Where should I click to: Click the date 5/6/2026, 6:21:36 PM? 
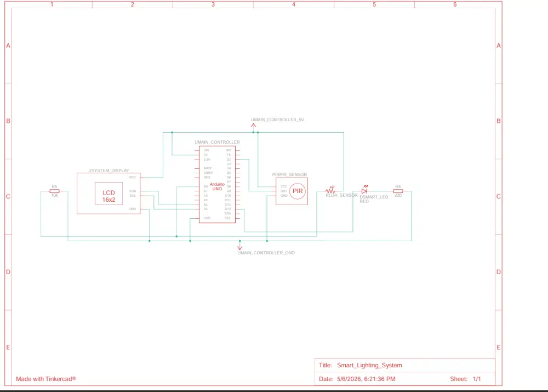[x=366, y=379]
